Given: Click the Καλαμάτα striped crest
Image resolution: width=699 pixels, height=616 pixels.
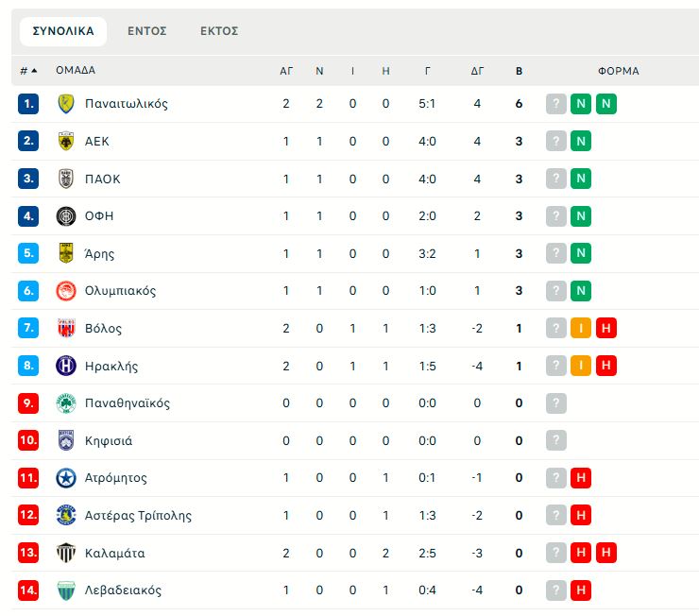Looking at the screenshot, I should (66, 553).
